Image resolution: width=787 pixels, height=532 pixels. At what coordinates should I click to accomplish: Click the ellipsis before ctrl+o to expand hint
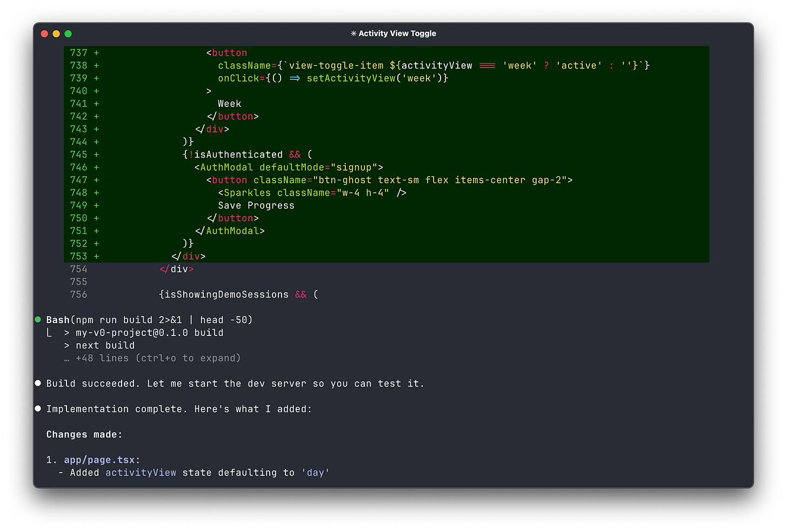[x=67, y=358]
